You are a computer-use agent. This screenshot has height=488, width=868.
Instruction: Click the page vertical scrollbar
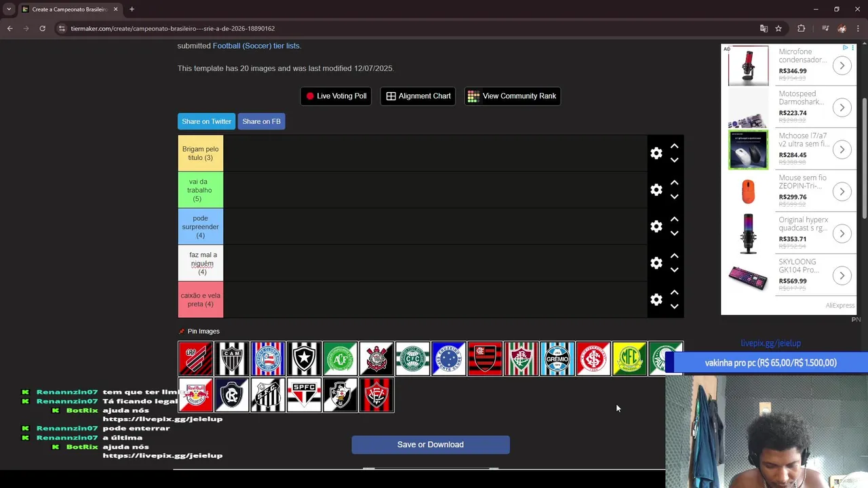click(864, 159)
